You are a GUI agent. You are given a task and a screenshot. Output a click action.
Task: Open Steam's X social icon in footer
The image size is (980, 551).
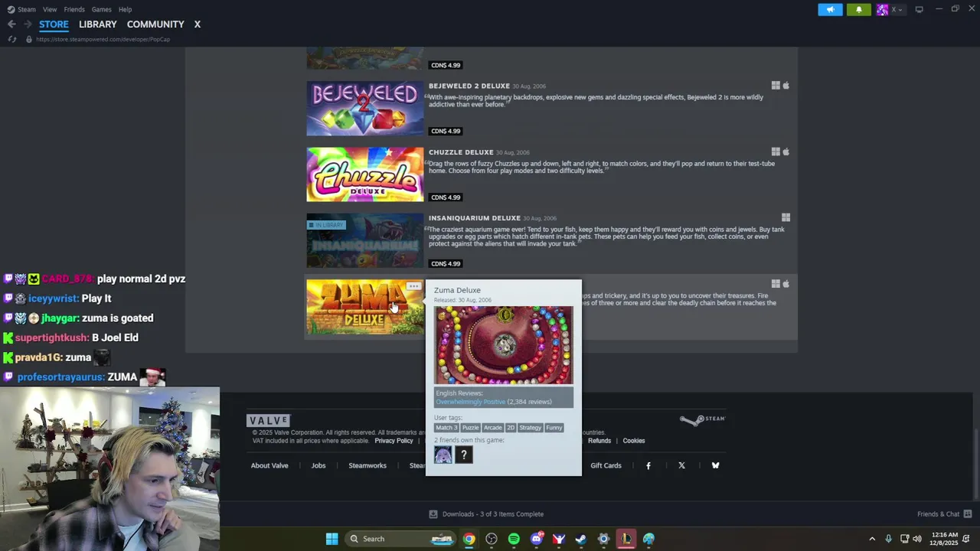click(681, 465)
